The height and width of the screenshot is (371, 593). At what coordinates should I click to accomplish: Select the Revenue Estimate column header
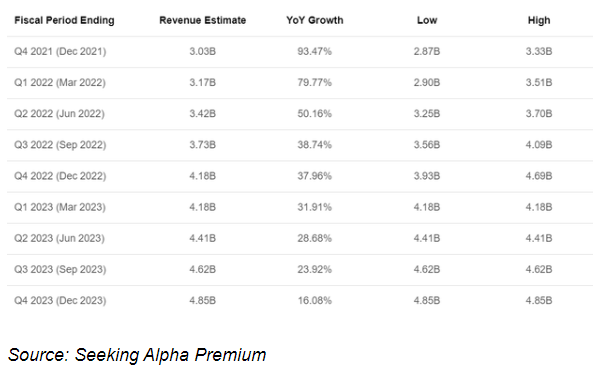[203, 20]
